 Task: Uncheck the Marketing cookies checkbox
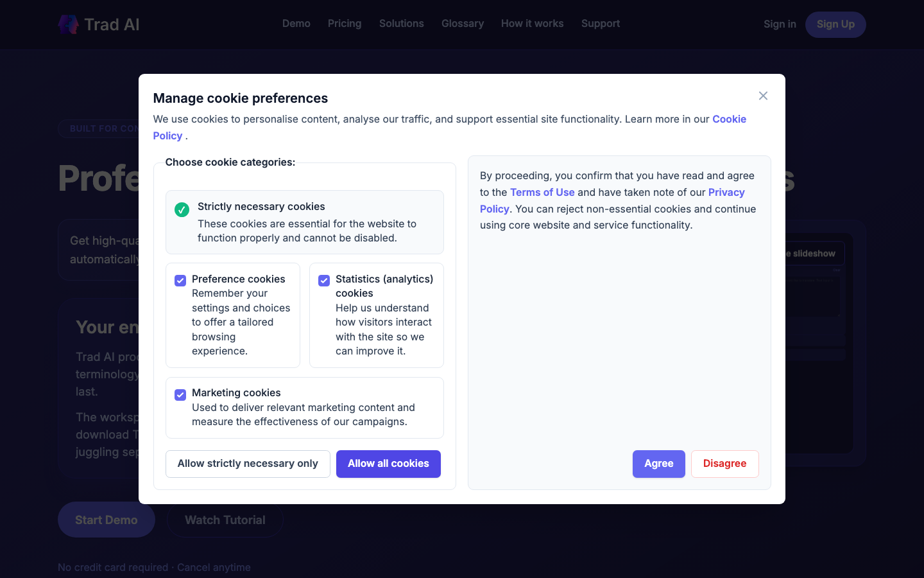(180, 394)
